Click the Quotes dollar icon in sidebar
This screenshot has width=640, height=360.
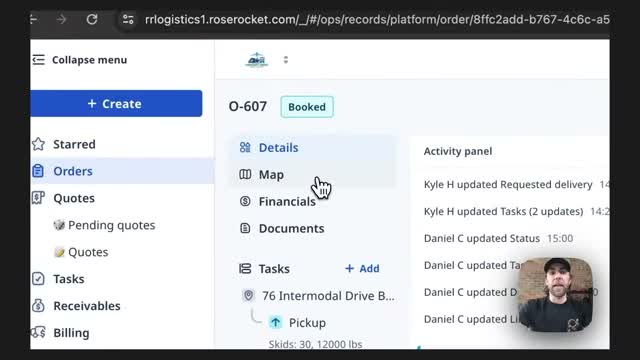[x=38, y=198]
